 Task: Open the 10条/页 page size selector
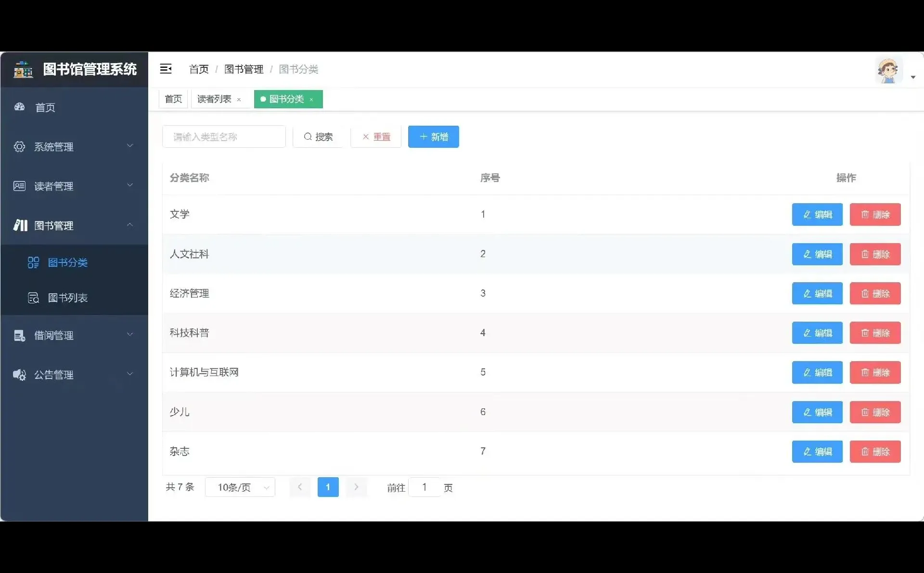[240, 487]
